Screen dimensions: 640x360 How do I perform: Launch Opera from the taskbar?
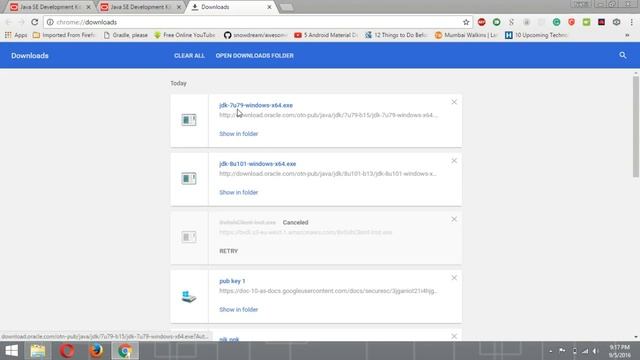pyautogui.click(x=67, y=351)
